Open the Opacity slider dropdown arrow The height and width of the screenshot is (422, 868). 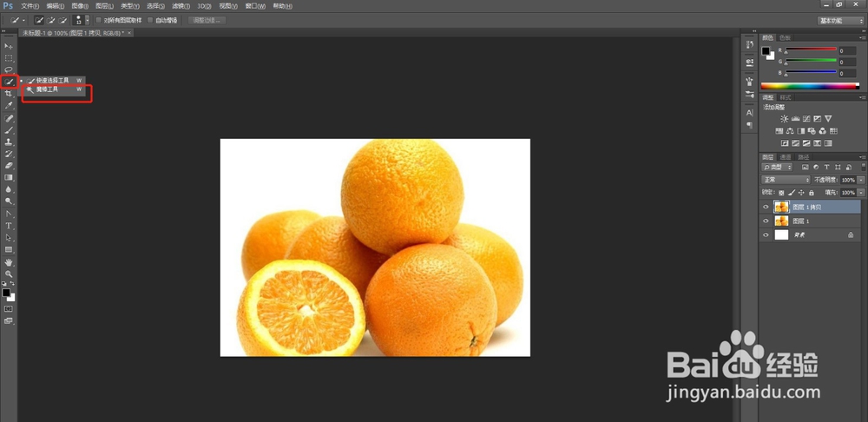coord(861,180)
